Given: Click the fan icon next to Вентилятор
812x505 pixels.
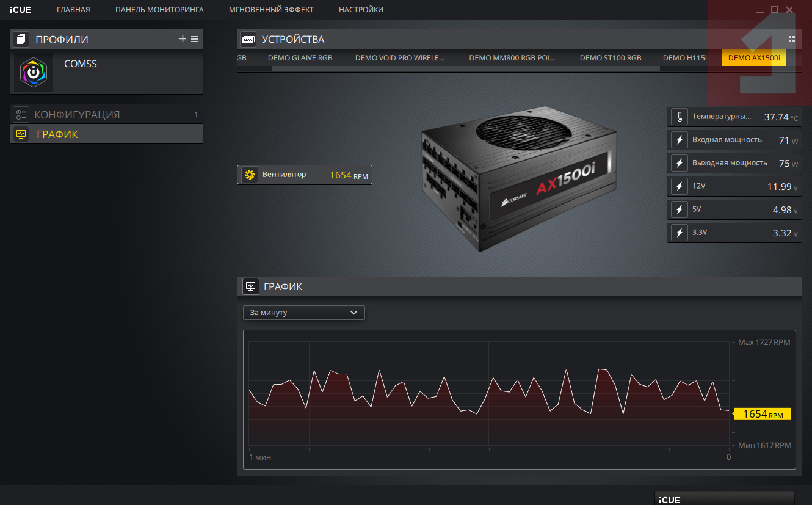Looking at the screenshot, I should pos(249,175).
